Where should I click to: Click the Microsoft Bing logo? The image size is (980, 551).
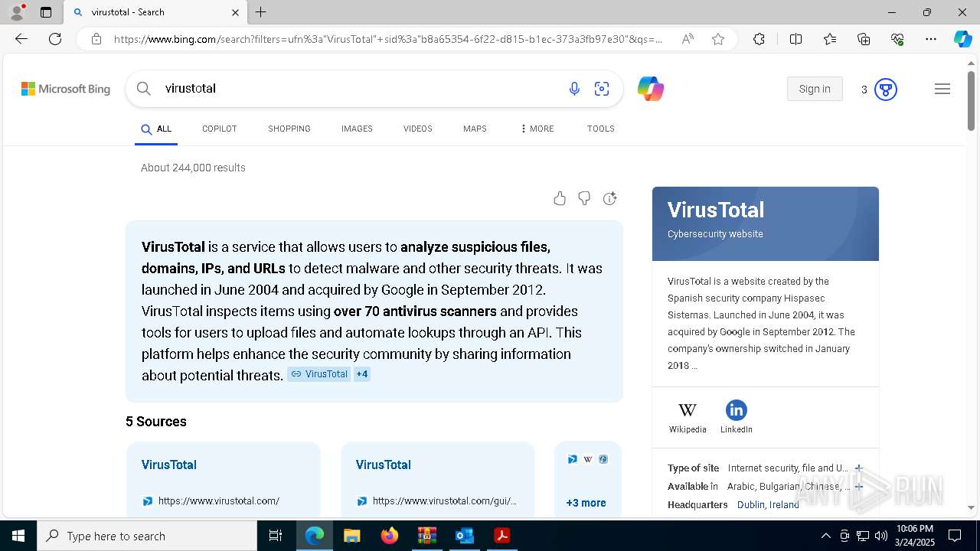[66, 89]
